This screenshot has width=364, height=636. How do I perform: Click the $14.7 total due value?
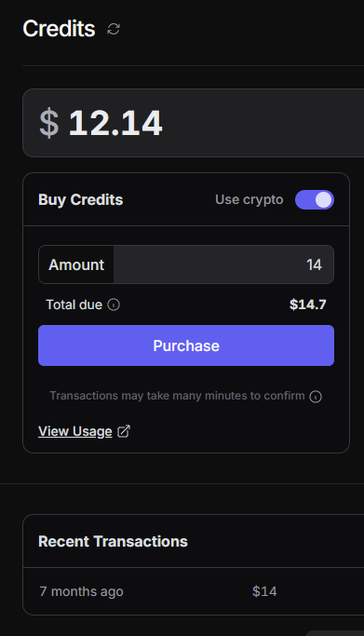(x=308, y=304)
